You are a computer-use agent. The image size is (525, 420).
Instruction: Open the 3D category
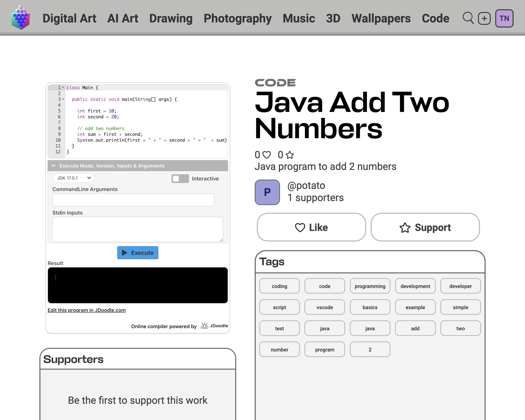point(333,19)
